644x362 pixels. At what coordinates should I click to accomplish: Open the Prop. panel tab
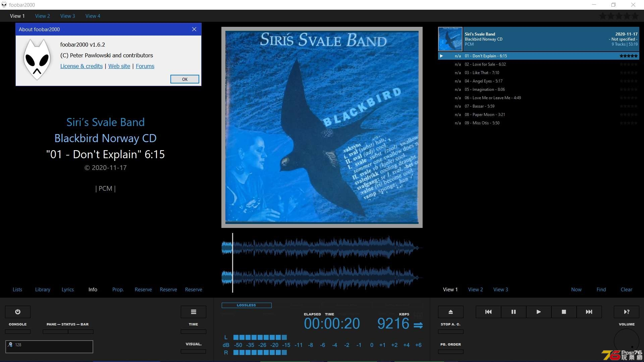(118, 289)
